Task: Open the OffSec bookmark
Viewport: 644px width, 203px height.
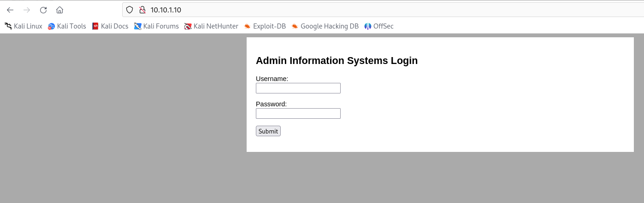Action: (x=379, y=26)
